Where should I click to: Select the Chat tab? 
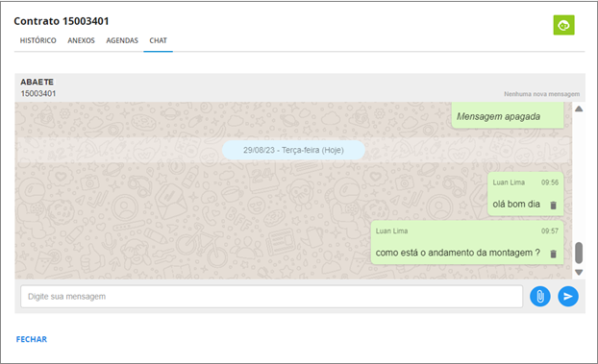click(x=159, y=40)
